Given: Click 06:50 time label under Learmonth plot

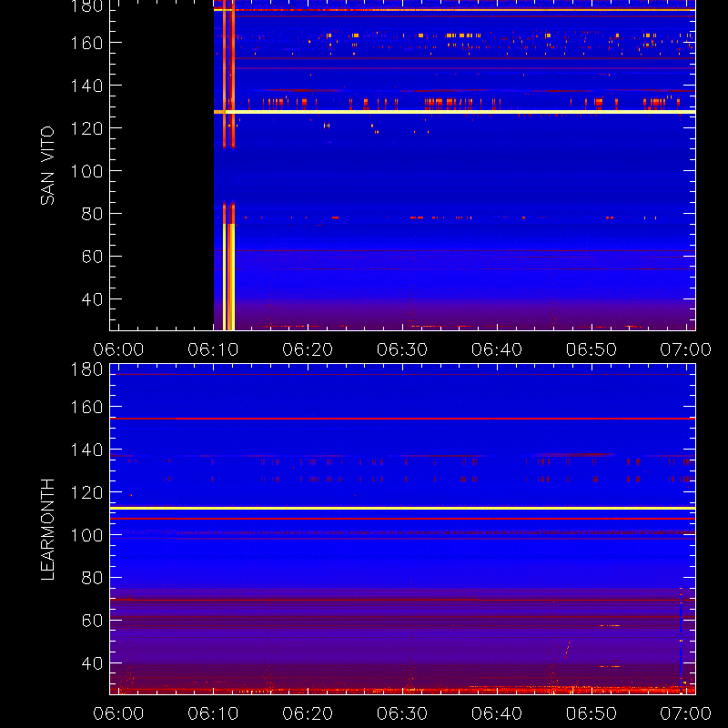Looking at the screenshot, I should 591,713.
